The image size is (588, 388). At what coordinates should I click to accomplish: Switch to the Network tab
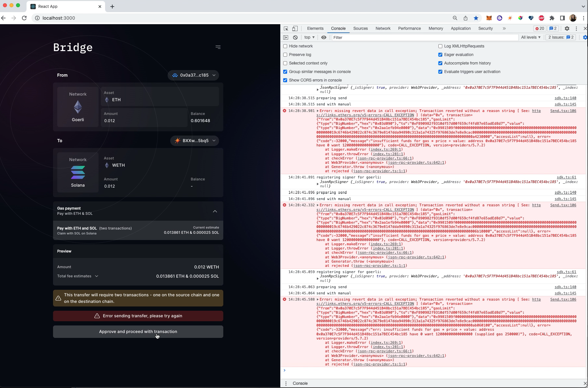pyautogui.click(x=383, y=28)
